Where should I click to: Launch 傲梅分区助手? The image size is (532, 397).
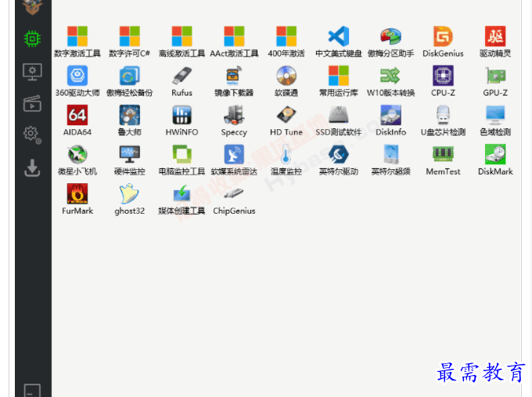point(391,42)
